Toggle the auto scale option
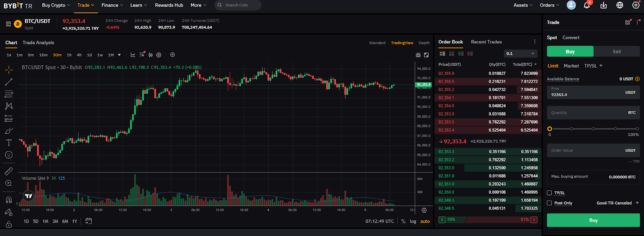 [x=425, y=222]
